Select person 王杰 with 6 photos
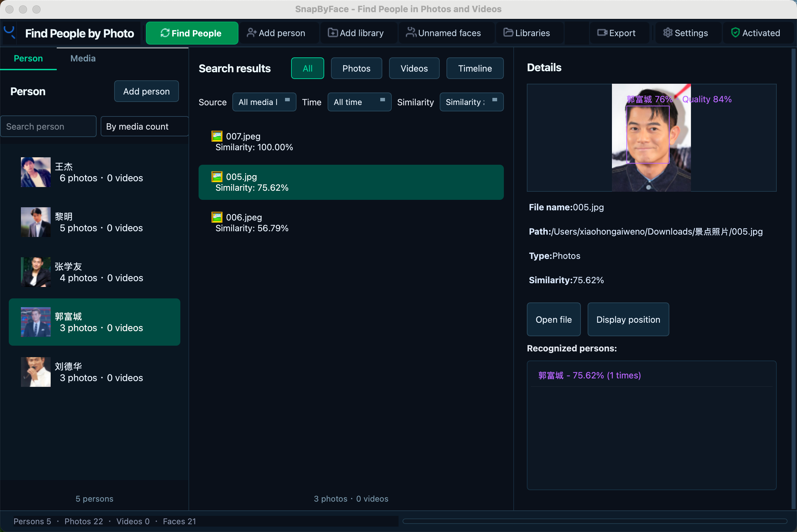The height and width of the screenshot is (532, 797). click(x=95, y=172)
